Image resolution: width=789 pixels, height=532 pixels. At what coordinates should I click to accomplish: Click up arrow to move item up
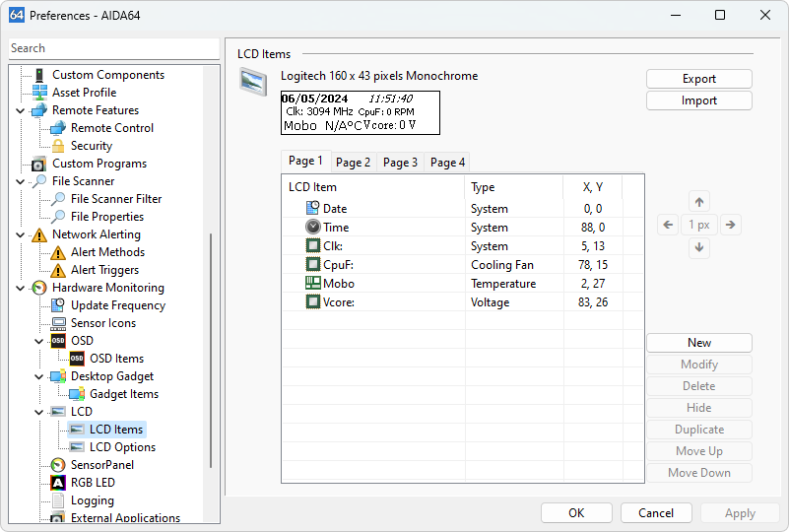pyautogui.click(x=699, y=202)
